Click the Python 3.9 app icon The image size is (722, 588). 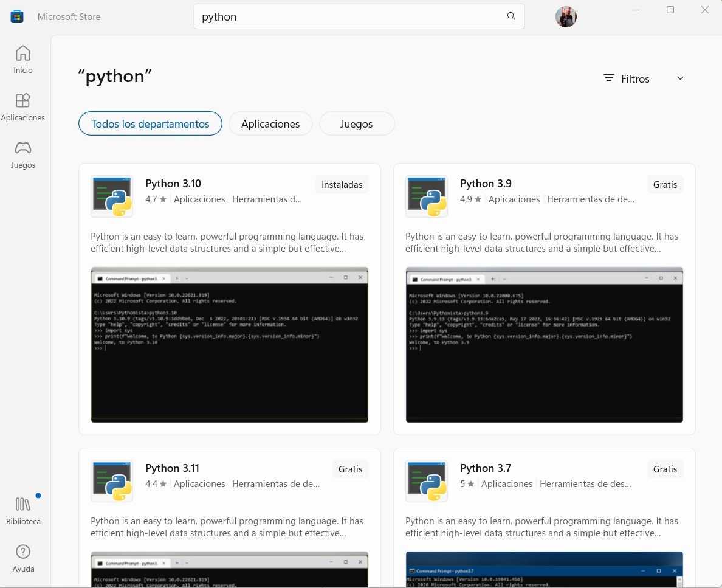[426, 196]
